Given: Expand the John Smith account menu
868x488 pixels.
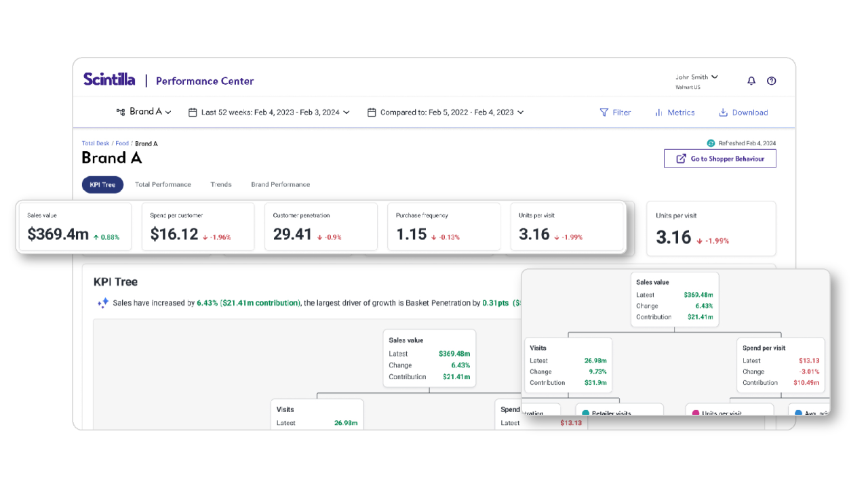Looking at the screenshot, I should point(696,77).
